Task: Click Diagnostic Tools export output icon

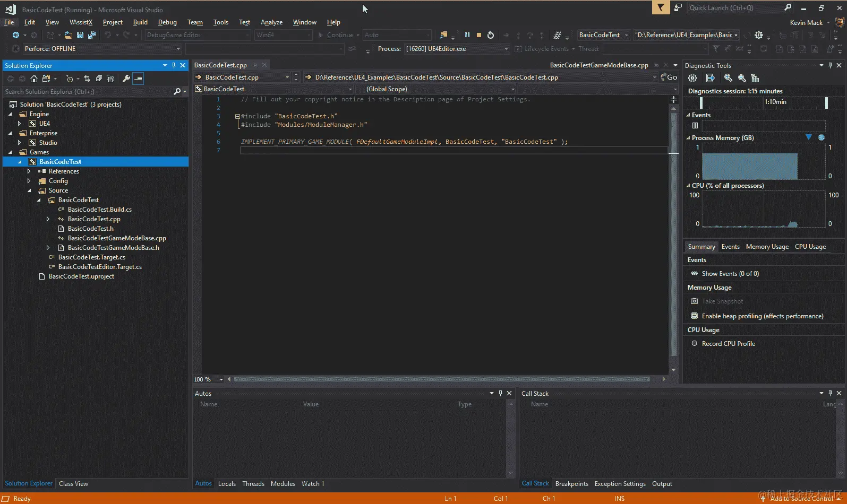Action: (711, 78)
